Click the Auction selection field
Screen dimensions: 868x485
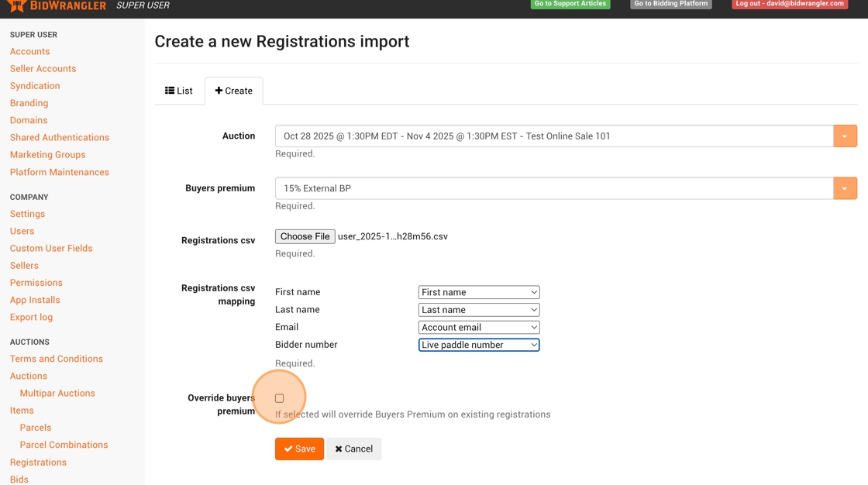[553, 136]
